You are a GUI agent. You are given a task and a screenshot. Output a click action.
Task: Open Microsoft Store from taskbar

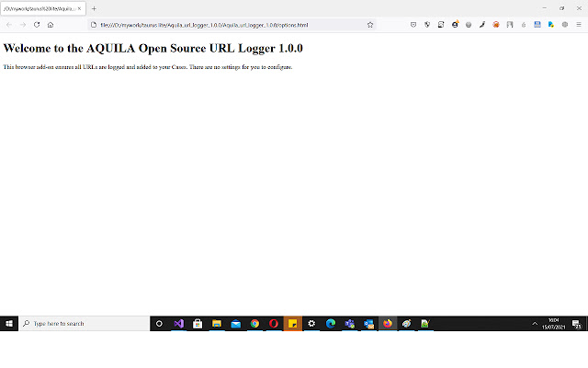click(x=198, y=323)
